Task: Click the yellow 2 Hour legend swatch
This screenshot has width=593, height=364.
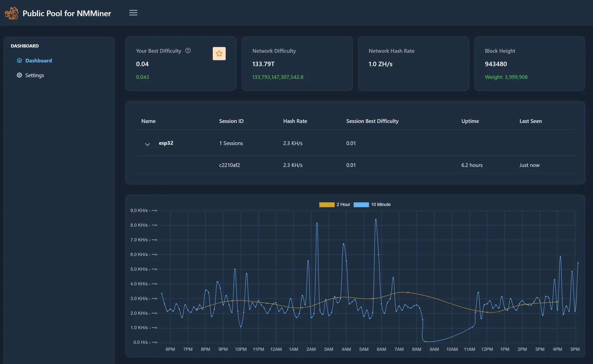Action: 327,205
